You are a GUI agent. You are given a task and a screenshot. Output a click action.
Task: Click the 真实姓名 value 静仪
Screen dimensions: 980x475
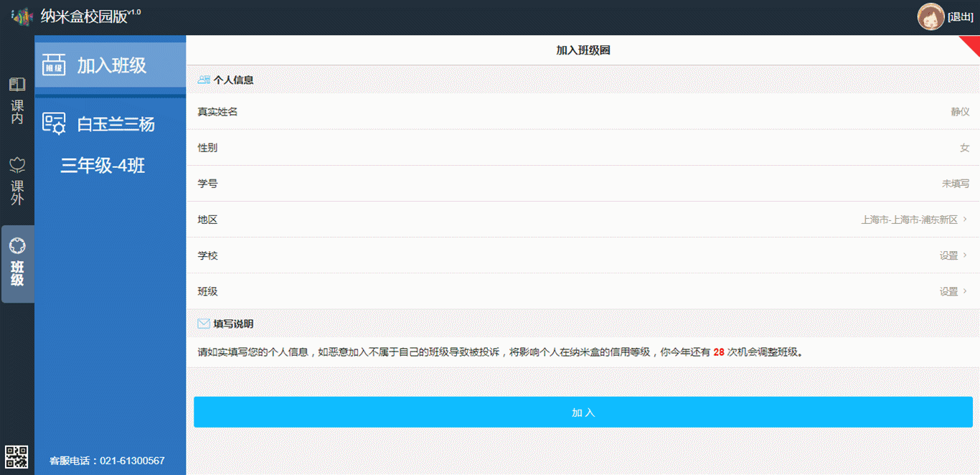(960, 112)
